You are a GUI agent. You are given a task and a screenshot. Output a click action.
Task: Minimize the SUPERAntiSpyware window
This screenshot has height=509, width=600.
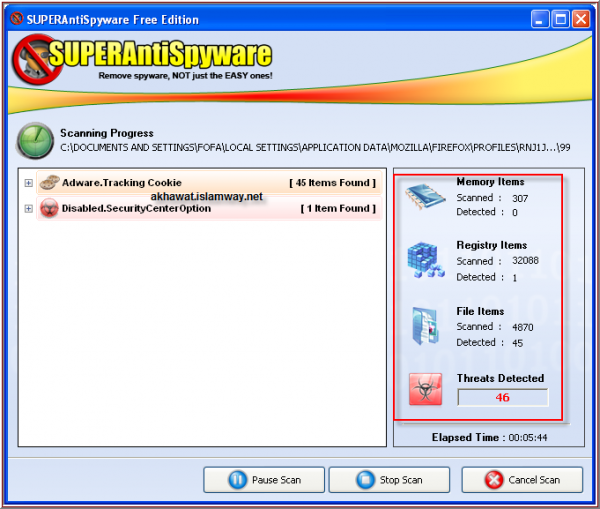click(x=540, y=19)
